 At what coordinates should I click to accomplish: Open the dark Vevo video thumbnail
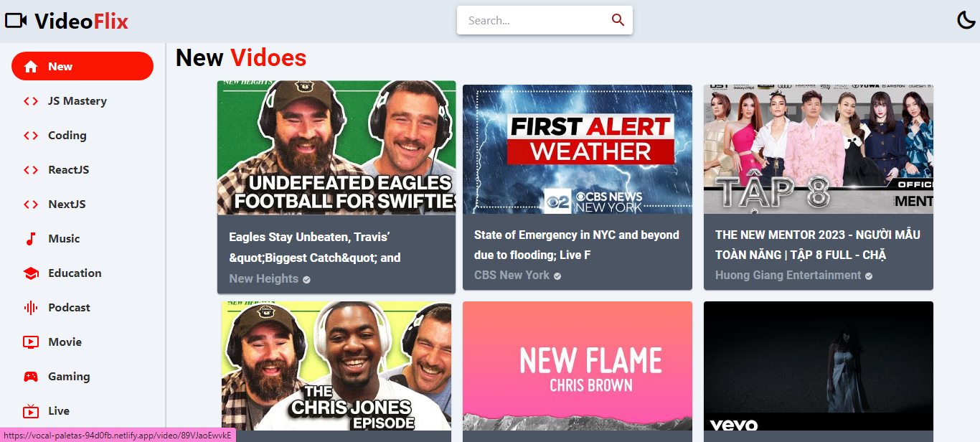pos(819,366)
